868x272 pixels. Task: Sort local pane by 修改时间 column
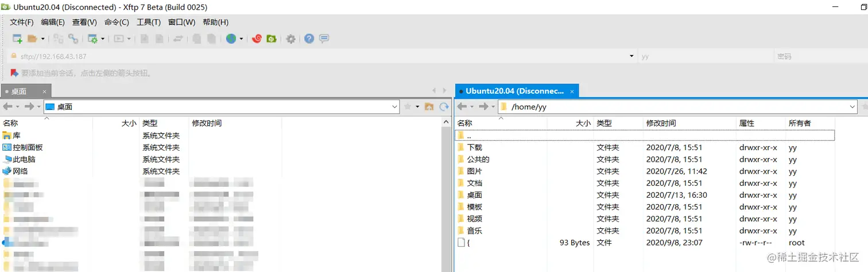click(x=235, y=123)
